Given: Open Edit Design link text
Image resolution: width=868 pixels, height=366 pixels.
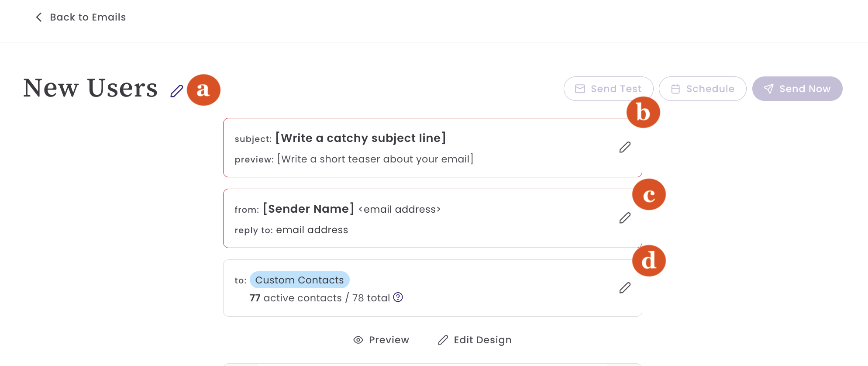Looking at the screenshot, I should click(x=482, y=340).
